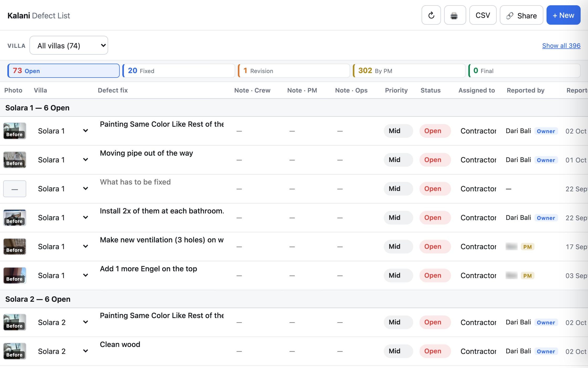The image size is (588, 368).
Task: Click Contractor assignment on Add 1 more Engel row
Action: (478, 275)
